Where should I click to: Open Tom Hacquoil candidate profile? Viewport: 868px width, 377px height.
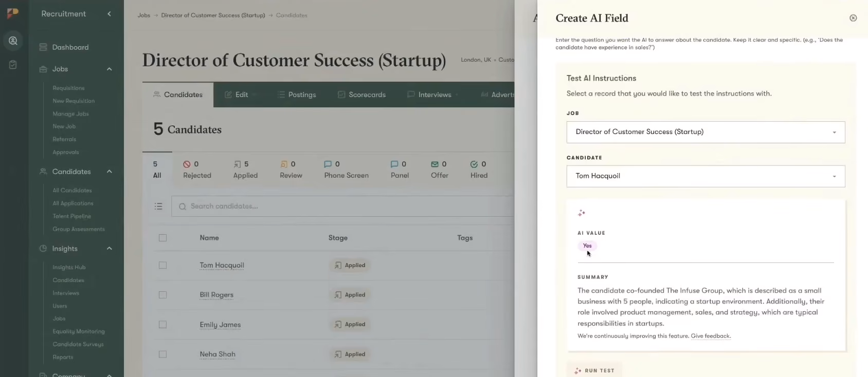tap(222, 266)
